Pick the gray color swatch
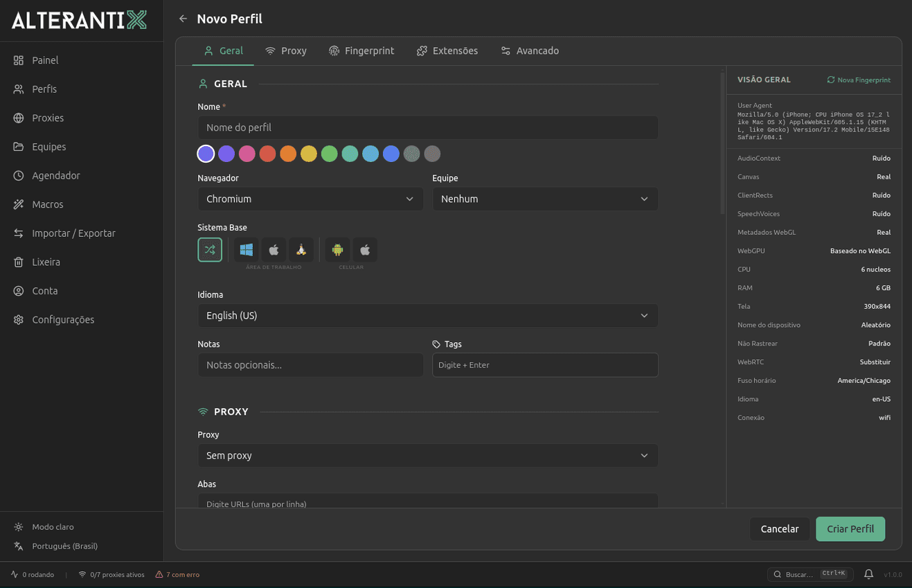This screenshot has height=588, width=912. pyautogui.click(x=432, y=154)
